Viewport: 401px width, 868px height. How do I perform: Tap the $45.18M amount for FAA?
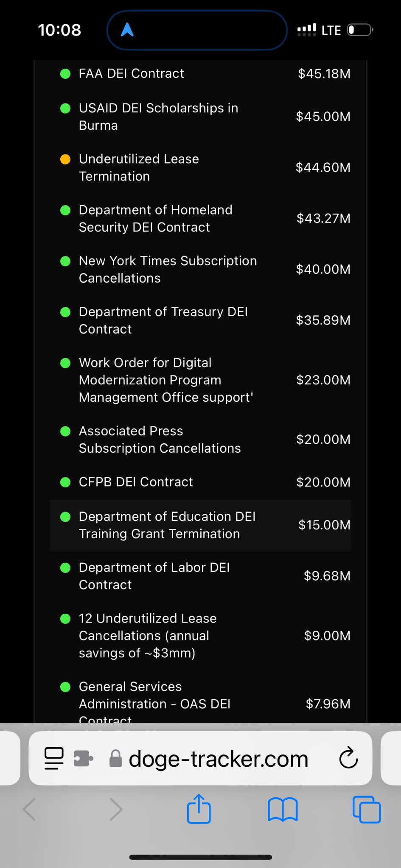click(x=324, y=74)
